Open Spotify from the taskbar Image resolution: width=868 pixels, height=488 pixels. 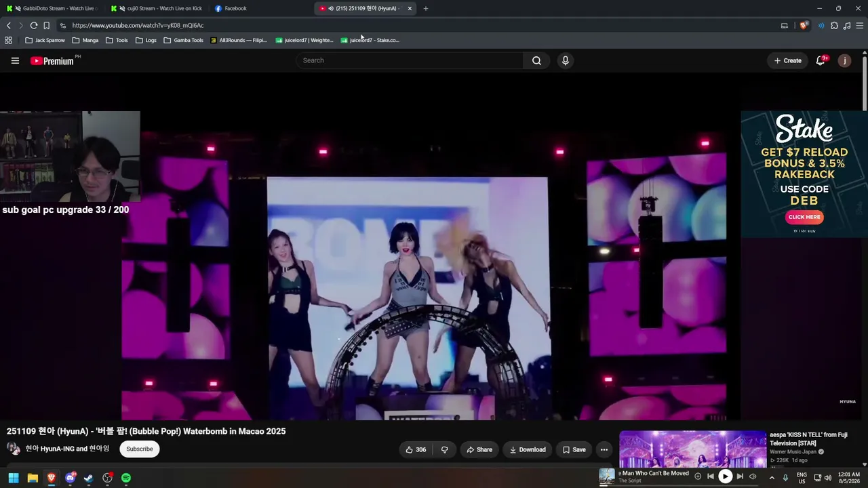coord(126,478)
